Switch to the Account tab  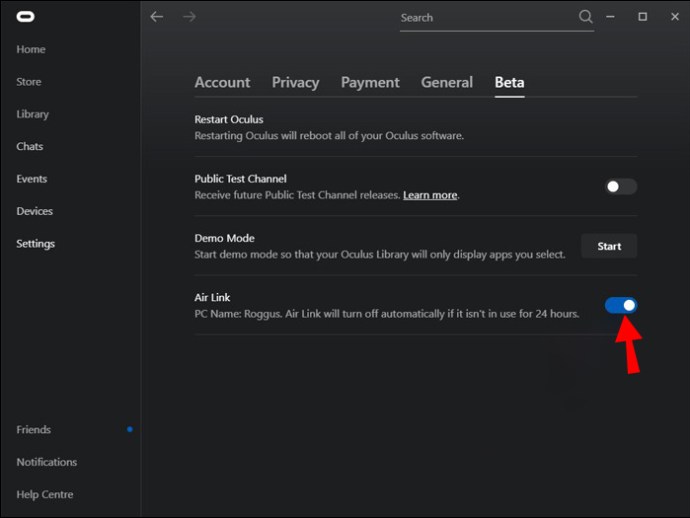(222, 82)
